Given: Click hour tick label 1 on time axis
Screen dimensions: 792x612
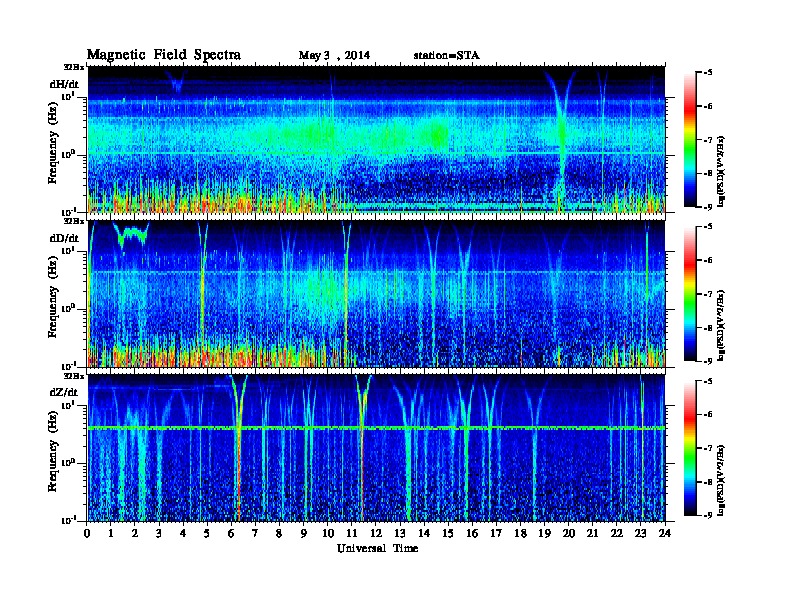Looking at the screenshot, I should 111,533.
